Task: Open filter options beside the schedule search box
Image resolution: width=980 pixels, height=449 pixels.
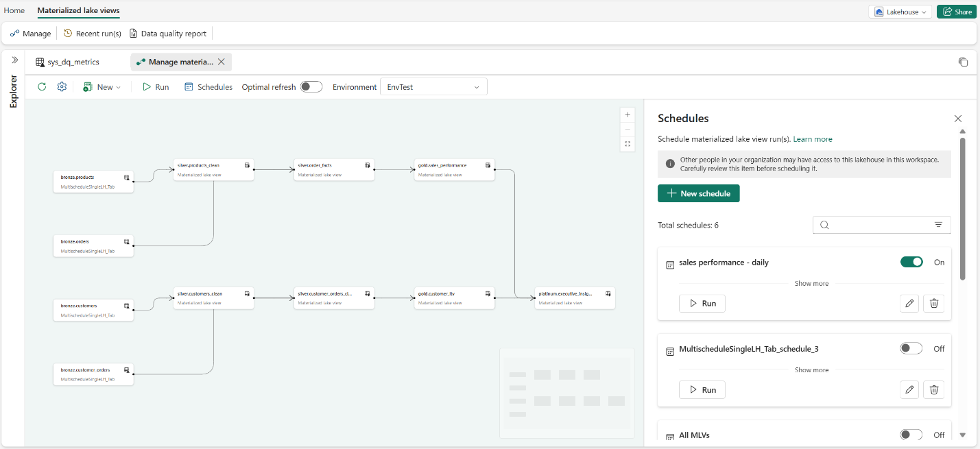Action: click(939, 224)
